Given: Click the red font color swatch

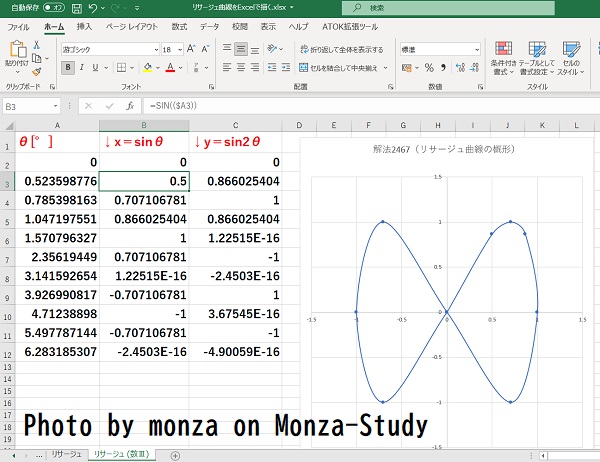Looking at the screenshot, I should (x=170, y=69).
